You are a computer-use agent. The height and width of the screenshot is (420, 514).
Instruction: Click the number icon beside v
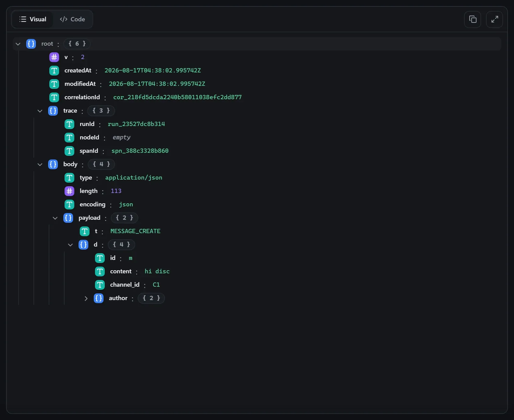[54, 57]
